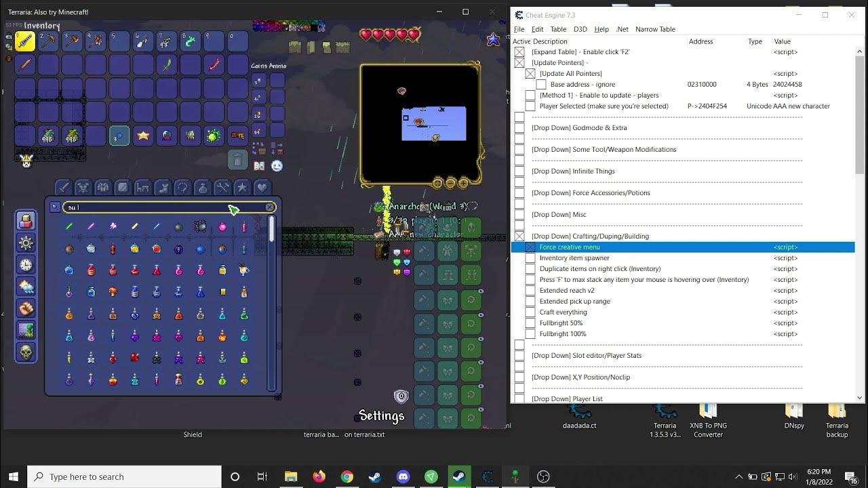Enable Craft everything checkbox
This screenshot has width=868, height=488.
530,312
